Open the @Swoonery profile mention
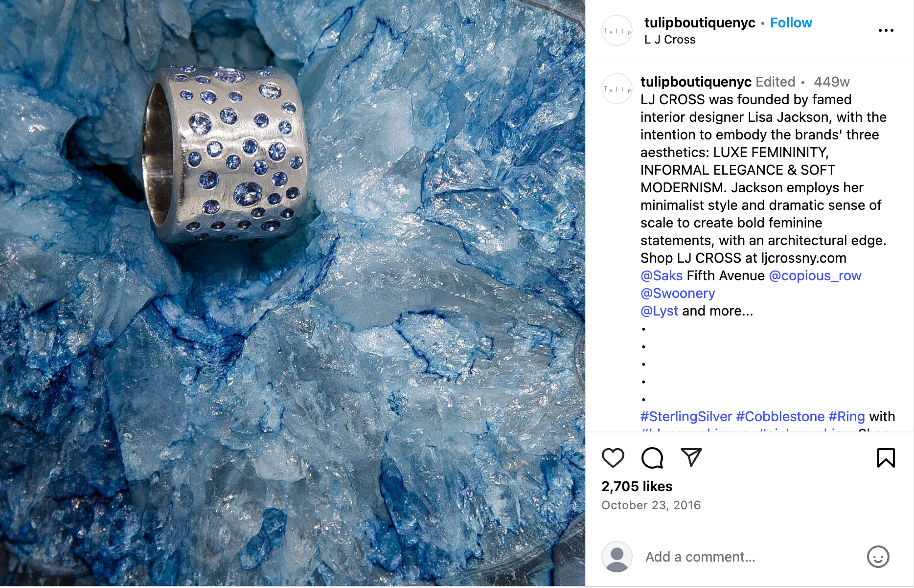Viewport: 914px width, 588px height. pyautogui.click(x=678, y=293)
